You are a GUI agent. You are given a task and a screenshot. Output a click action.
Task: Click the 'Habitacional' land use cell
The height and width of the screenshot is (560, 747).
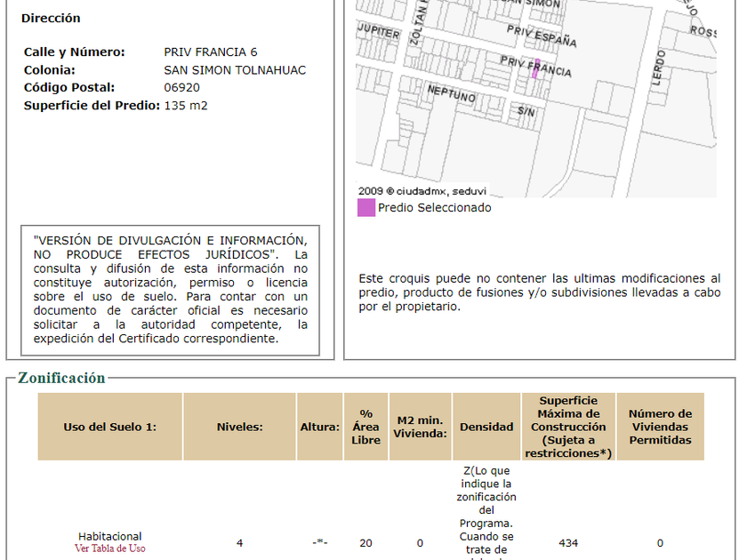tap(110, 536)
